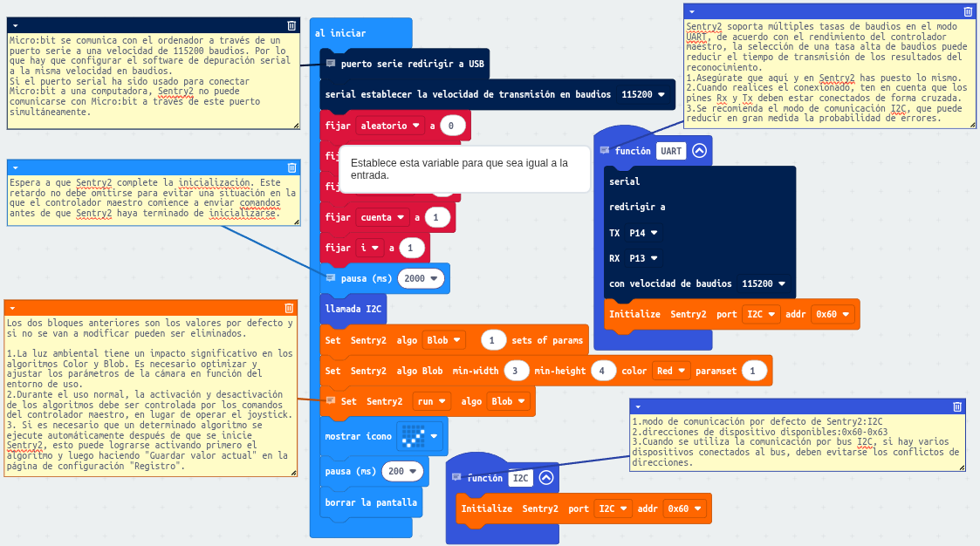Image resolution: width=980 pixels, height=546 pixels.
Task: Click the 'Establece esta variable' tooltip text
Action: [x=459, y=168]
